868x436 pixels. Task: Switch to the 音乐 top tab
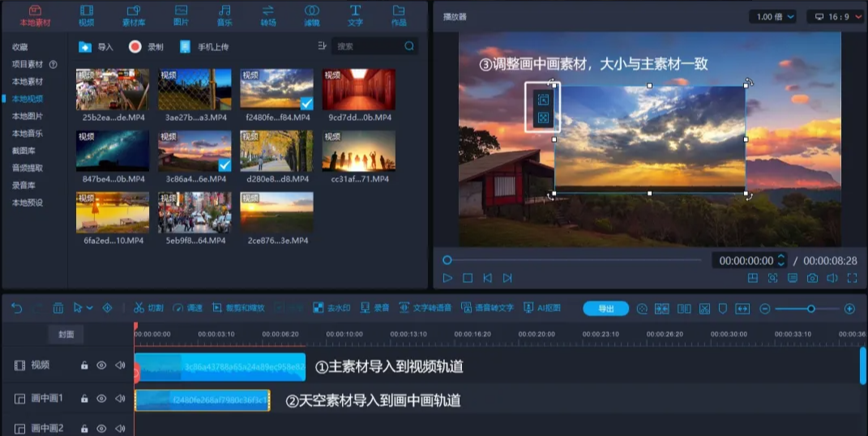tap(224, 15)
